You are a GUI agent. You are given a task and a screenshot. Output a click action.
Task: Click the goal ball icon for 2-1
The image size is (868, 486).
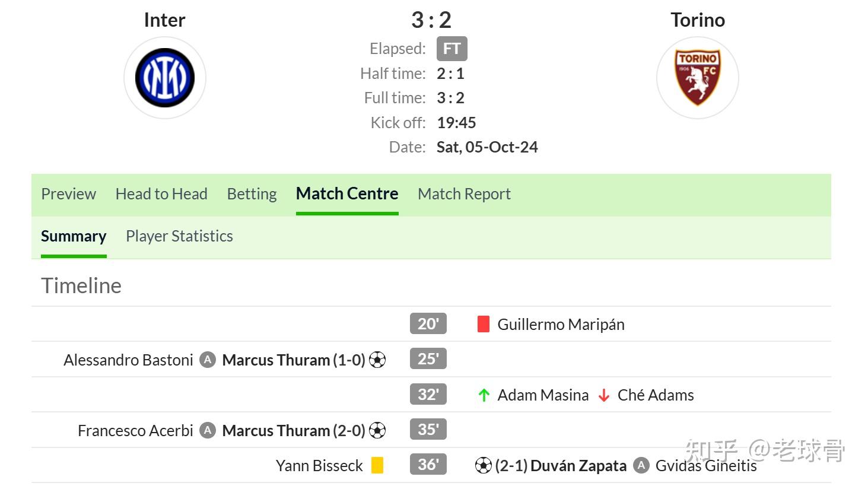484,466
